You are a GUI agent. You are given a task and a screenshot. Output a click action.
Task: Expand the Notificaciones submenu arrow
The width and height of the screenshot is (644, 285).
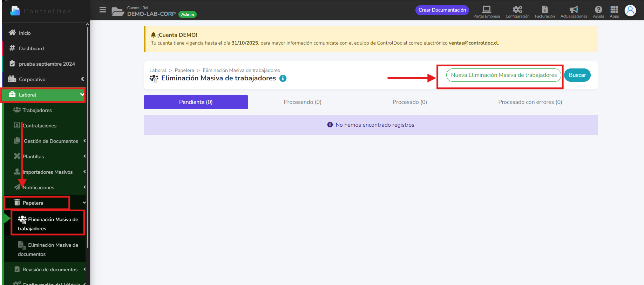(84, 187)
